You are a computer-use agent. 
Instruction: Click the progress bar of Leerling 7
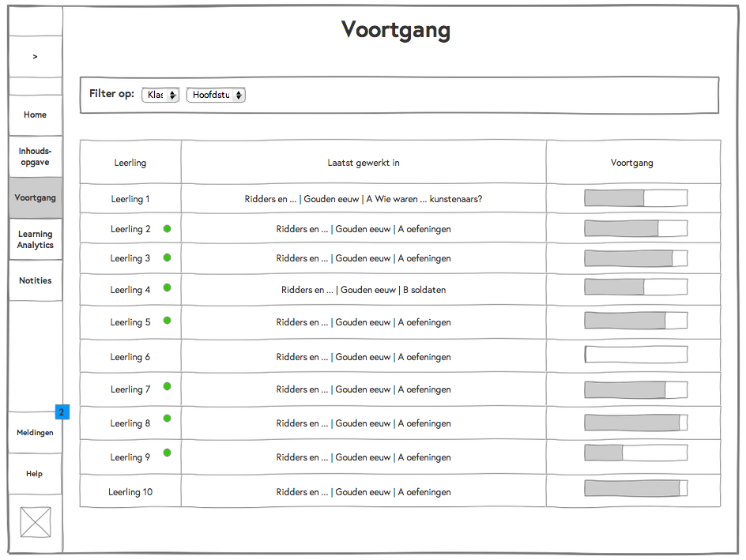click(x=636, y=390)
